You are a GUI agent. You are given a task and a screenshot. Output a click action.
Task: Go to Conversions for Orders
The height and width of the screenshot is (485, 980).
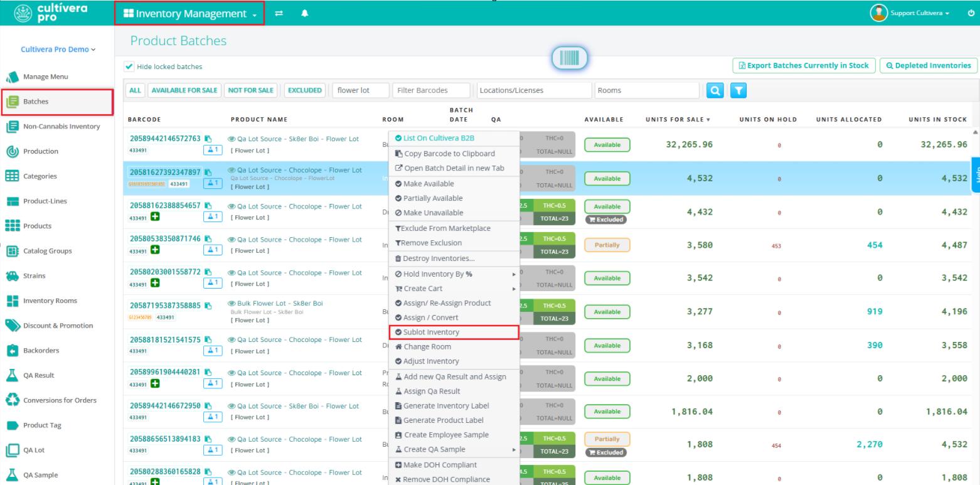(x=60, y=400)
